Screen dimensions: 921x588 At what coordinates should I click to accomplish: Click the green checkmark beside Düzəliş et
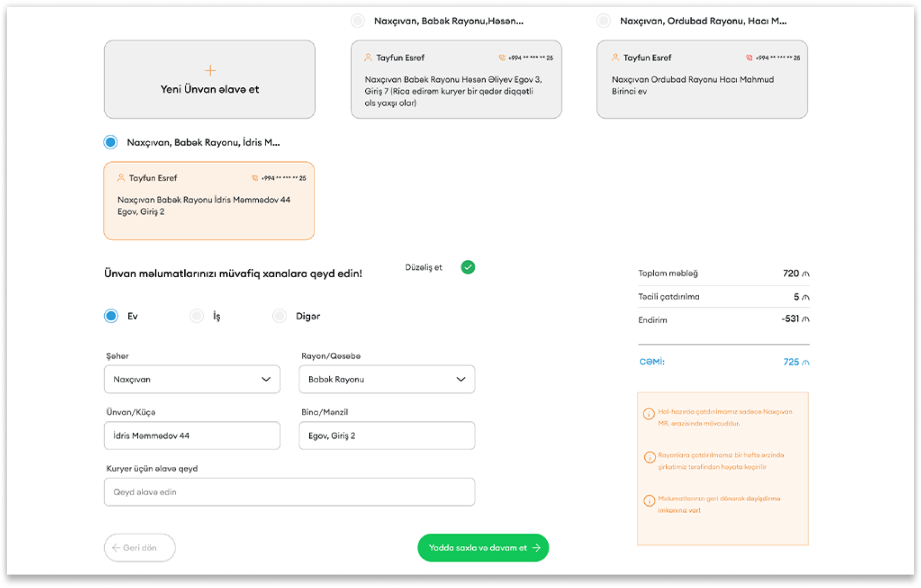(x=468, y=267)
